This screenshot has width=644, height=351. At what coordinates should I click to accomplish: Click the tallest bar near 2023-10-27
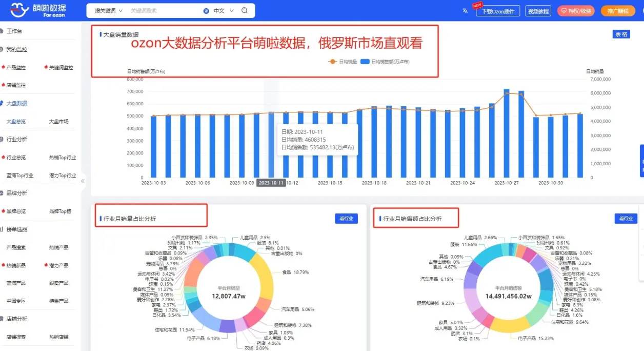pos(507,133)
